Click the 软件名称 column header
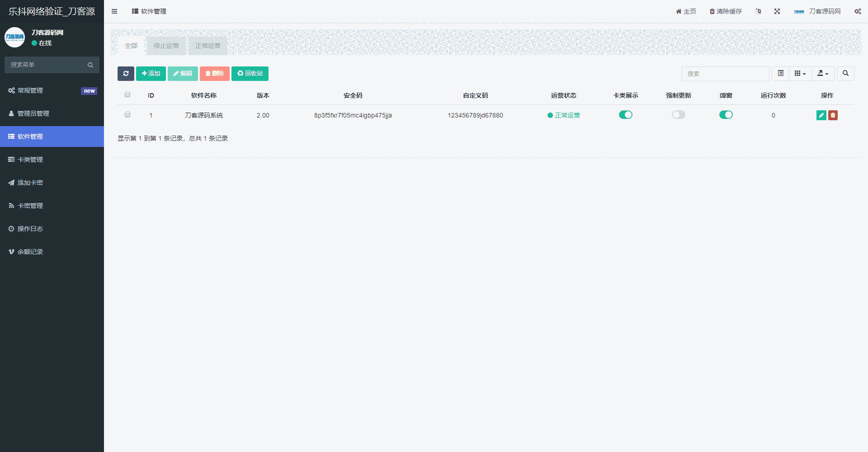The height and width of the screenshot is (452, 868). [x=204, y=95]
